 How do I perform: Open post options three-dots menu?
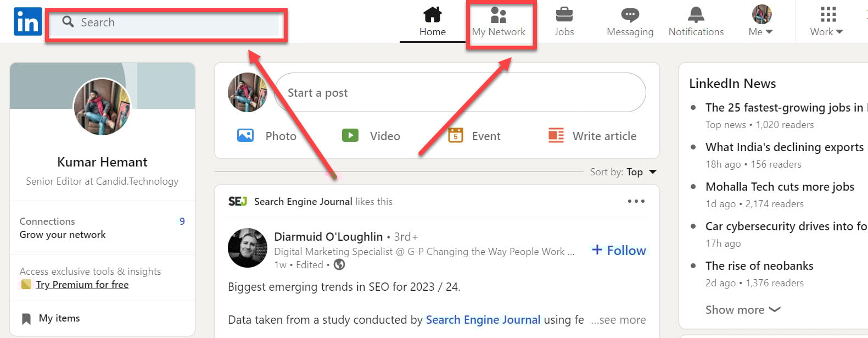(x=636, y=201)
